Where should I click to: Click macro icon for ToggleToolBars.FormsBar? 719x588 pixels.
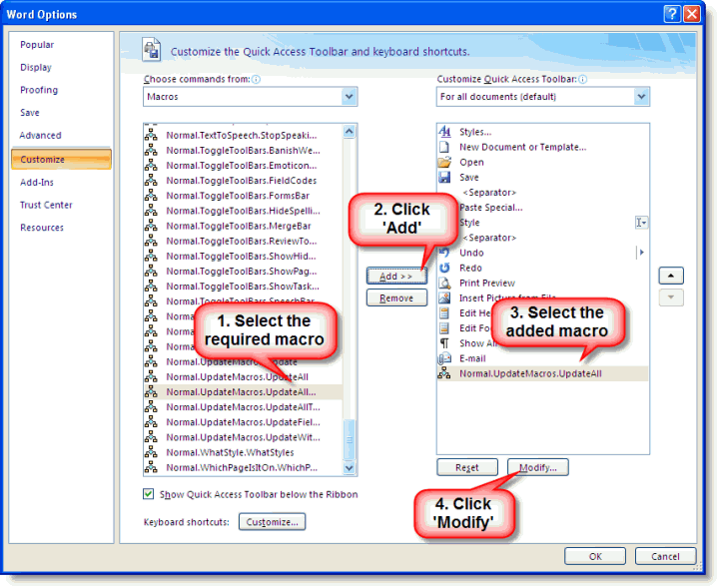pyautogui.click(x=151, y=196)
